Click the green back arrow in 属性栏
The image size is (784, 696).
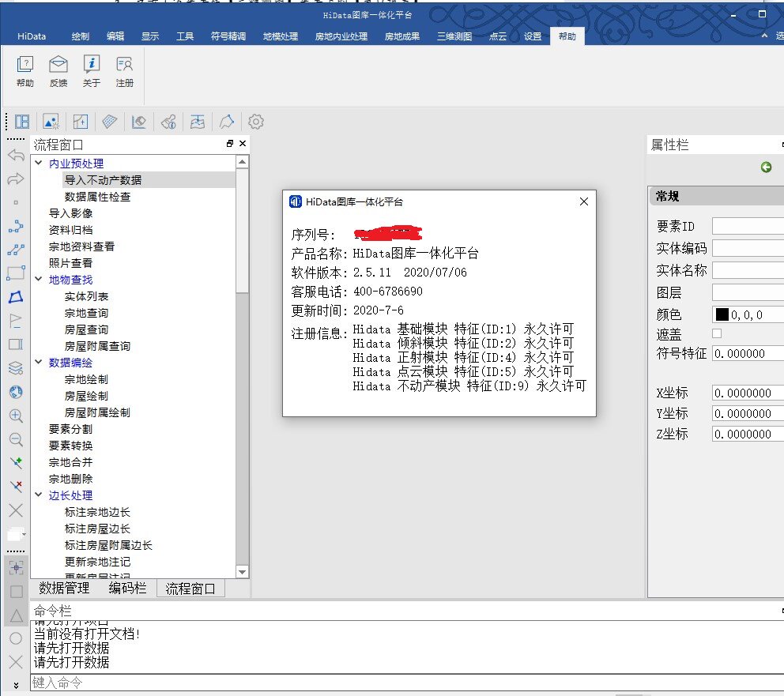tap(766, 167)
